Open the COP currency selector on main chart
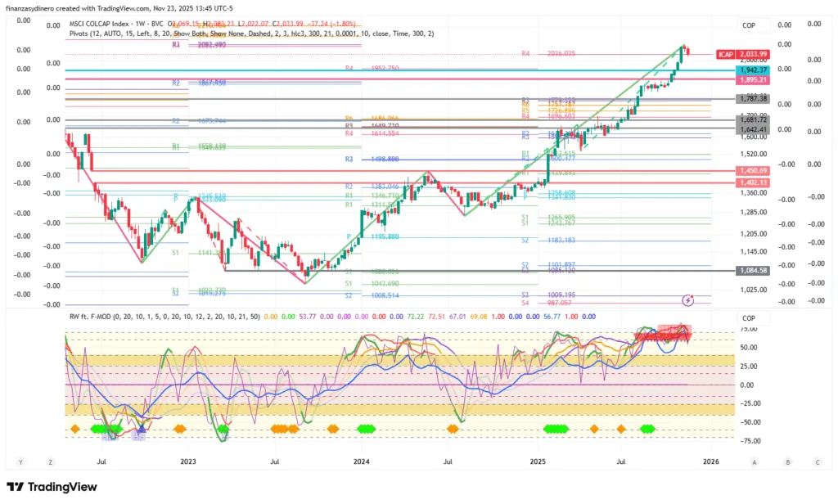The height and width of the screenshot is (504, 838). click(748, 26)
